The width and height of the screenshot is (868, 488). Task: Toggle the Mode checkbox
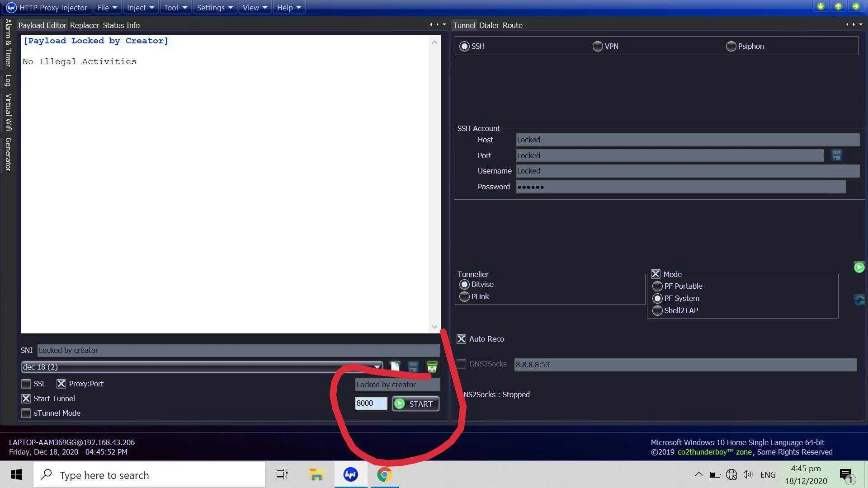[x=656, y=274]
